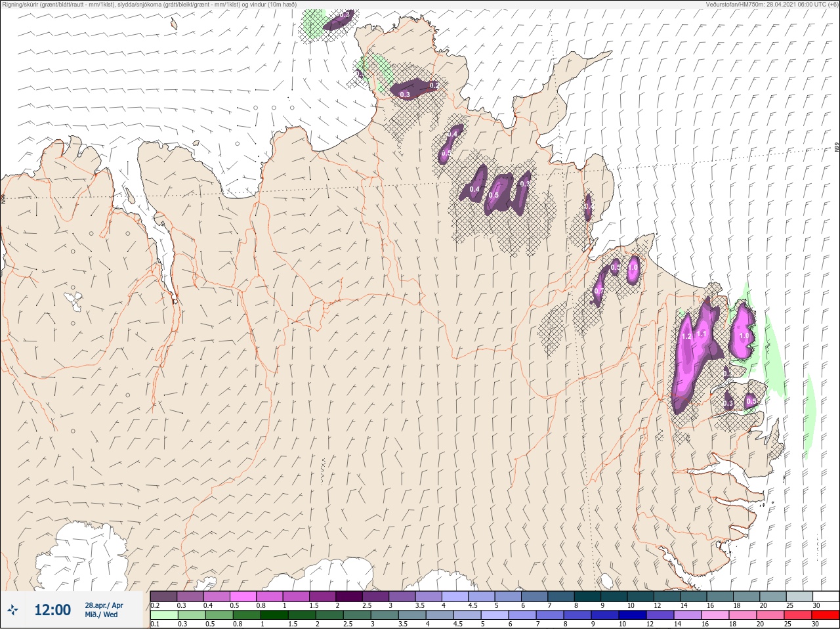Screen dimensions: 840x629
Task: Click the 12:00 forecast time display
Action: click(x=52, y=610)
